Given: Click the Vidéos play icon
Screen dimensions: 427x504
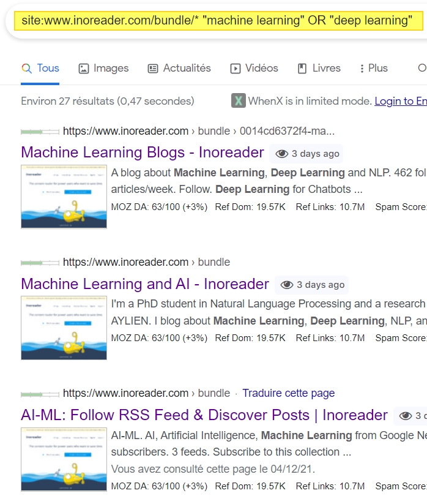Looking at the screenshot, I should (x=236, y=69).
